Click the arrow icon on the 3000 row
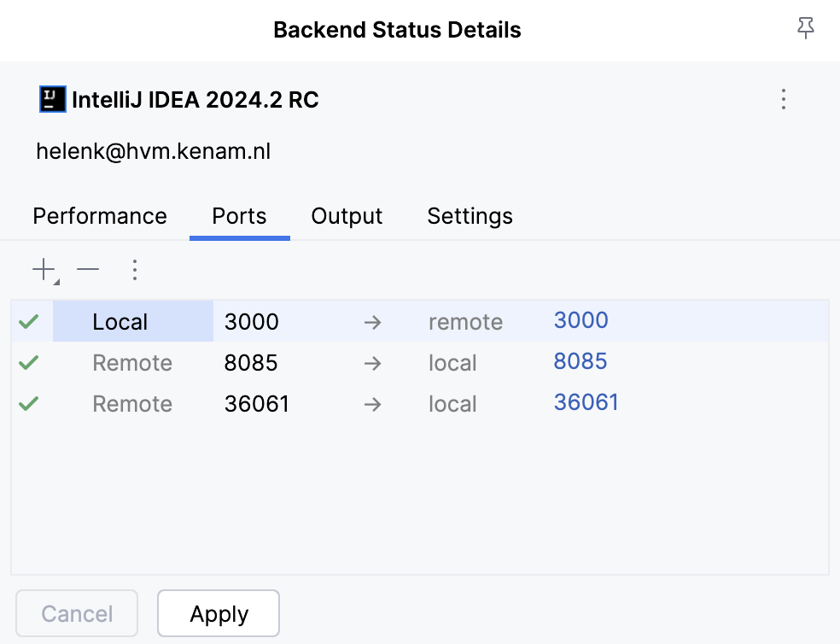 [x=372, y=321]
